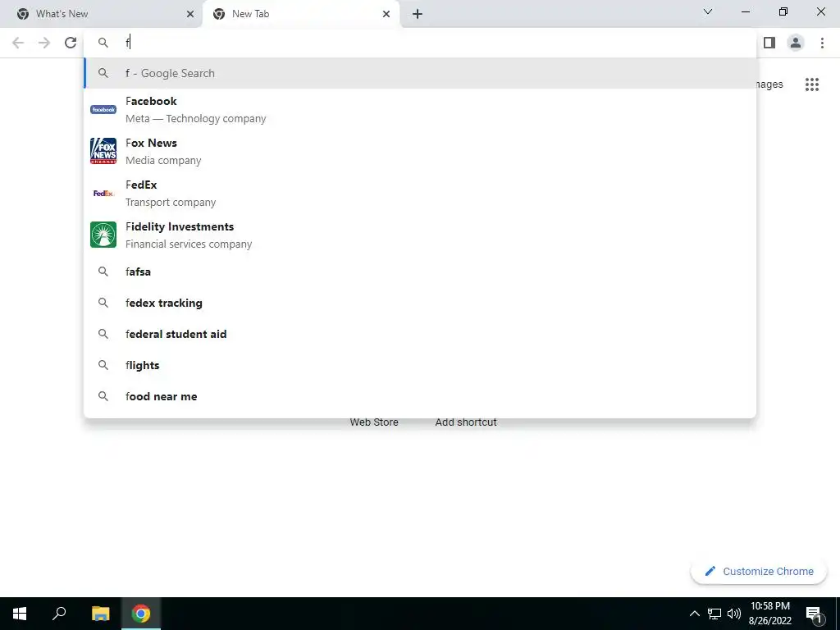This screenshot has height=630, width=840.
Task: Go back with the back arrow
Action: tap(18, 43)
